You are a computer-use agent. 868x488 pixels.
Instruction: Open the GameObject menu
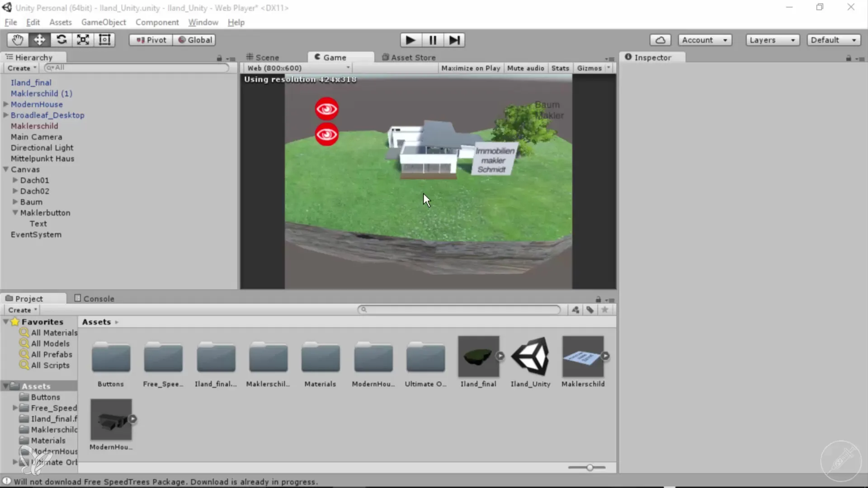104,22
